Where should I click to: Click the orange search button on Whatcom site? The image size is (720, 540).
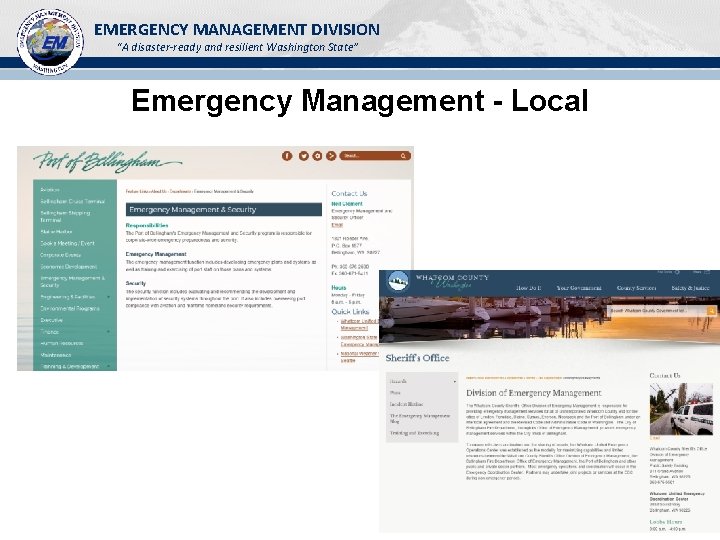[712, 311]
